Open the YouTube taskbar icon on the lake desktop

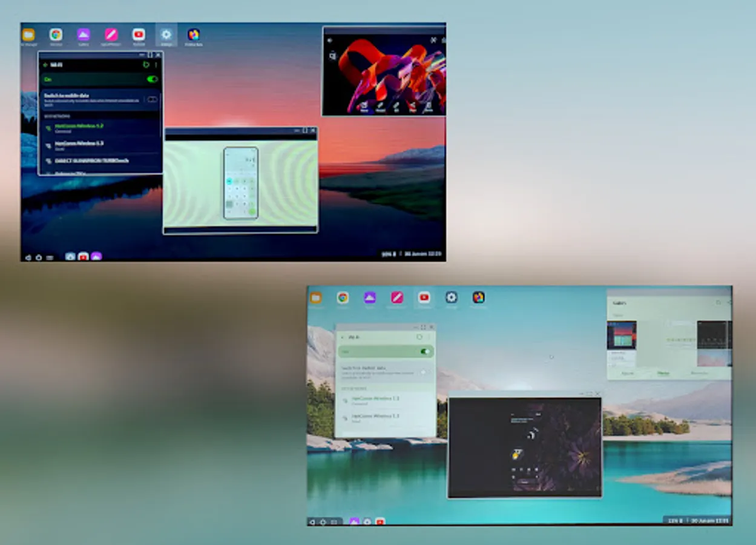click(x=380, y=521)
